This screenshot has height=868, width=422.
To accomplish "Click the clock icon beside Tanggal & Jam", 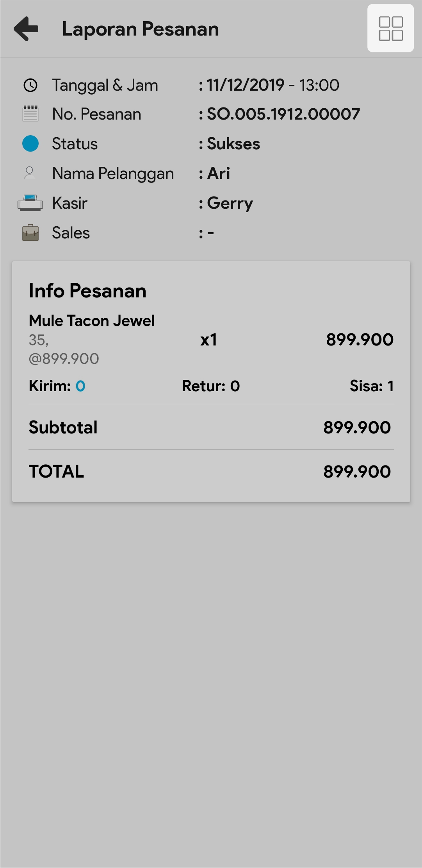I will (x=30, y=85).
